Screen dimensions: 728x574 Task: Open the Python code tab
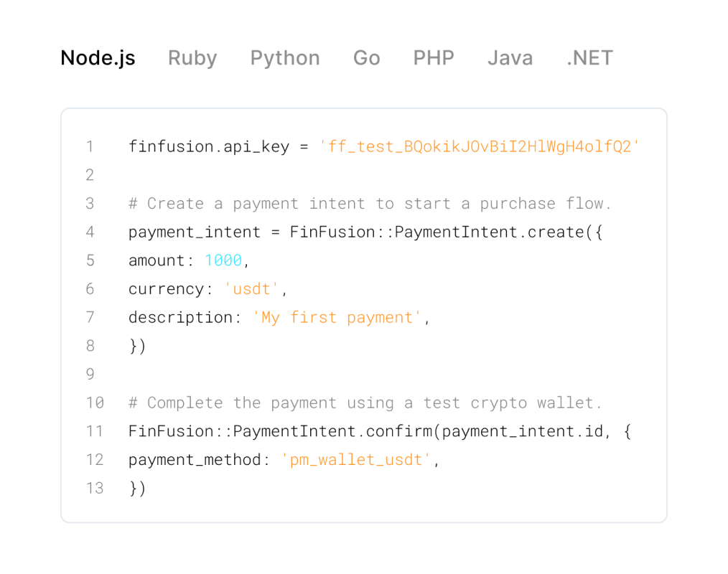[x=285, y=58]
